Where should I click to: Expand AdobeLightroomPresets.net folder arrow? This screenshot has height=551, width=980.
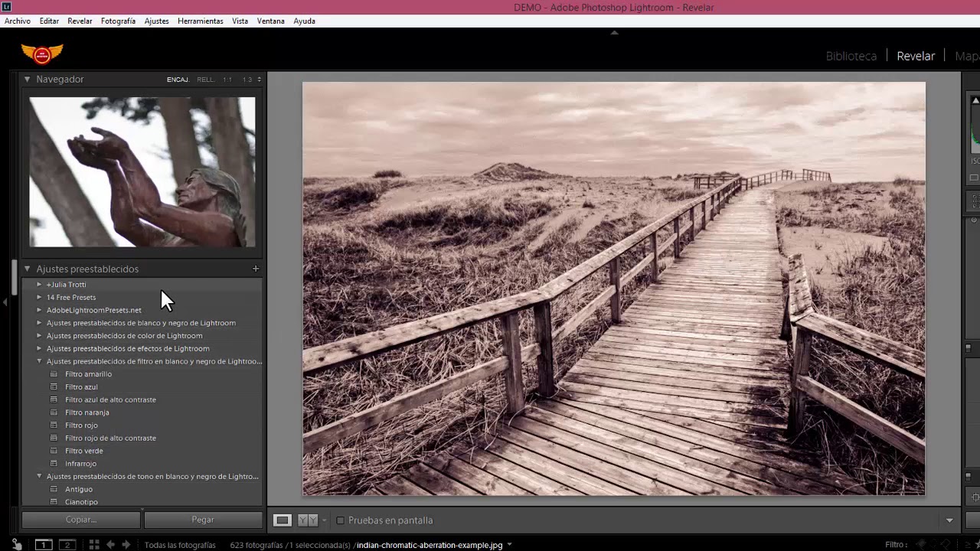(39, 310)
